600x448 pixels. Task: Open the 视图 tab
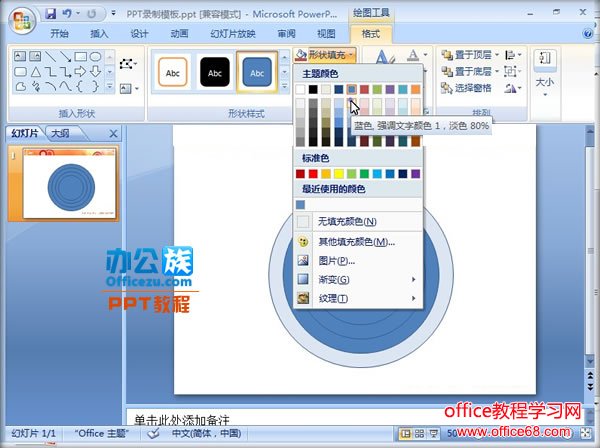(326, 34)
